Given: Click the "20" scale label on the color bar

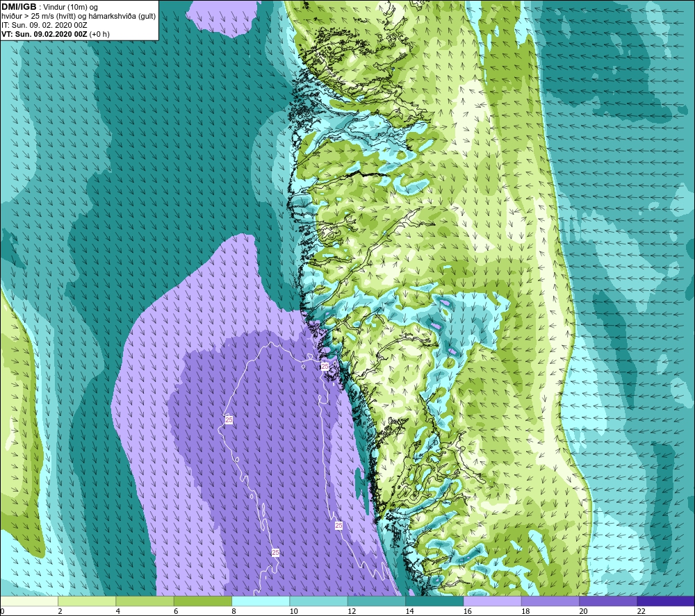Looking at the screenshot, I should click(583, 611).
